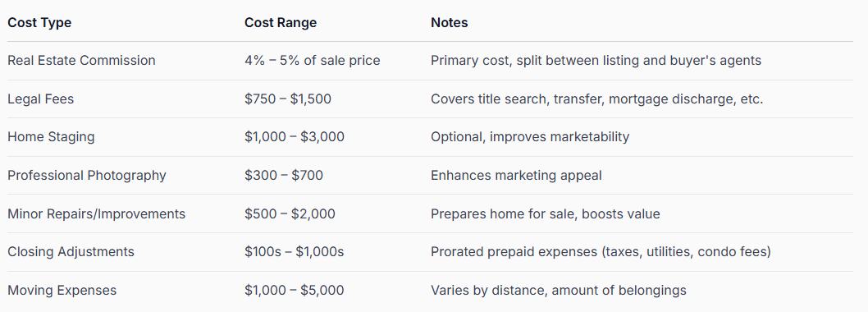Screen dimensions: 868x312
Task: Click the Professional Photography cell
Action: [x=87, y=176]
